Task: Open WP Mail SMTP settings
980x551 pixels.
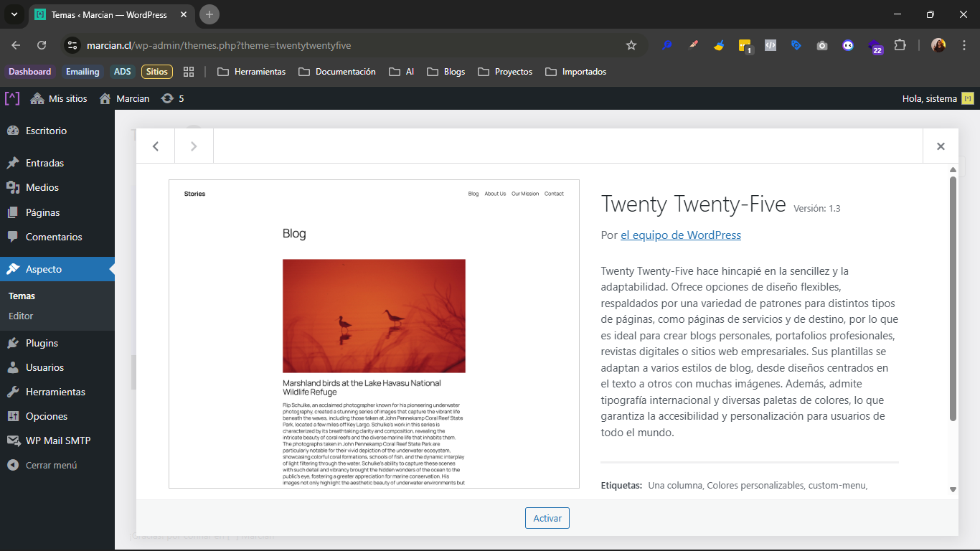Action: tap(57, 441)
